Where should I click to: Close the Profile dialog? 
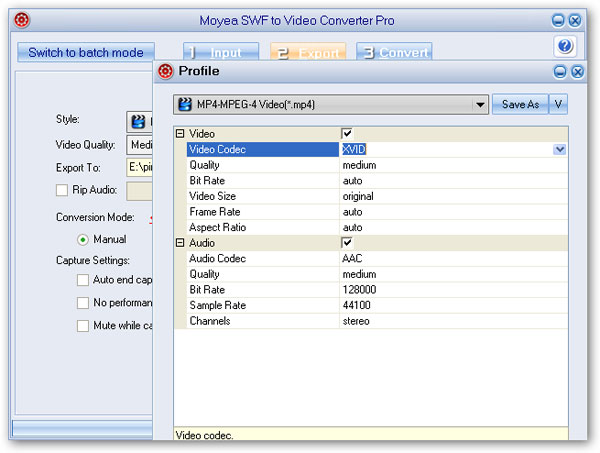577,72
